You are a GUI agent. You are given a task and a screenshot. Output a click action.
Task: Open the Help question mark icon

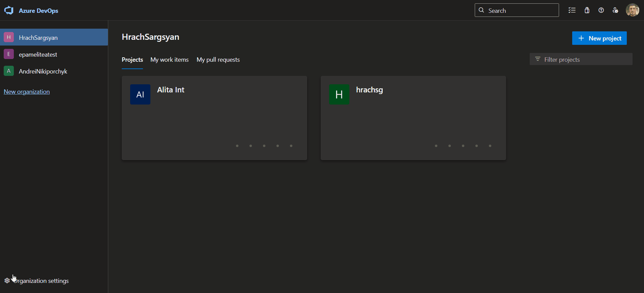click(x=601, y=10)
